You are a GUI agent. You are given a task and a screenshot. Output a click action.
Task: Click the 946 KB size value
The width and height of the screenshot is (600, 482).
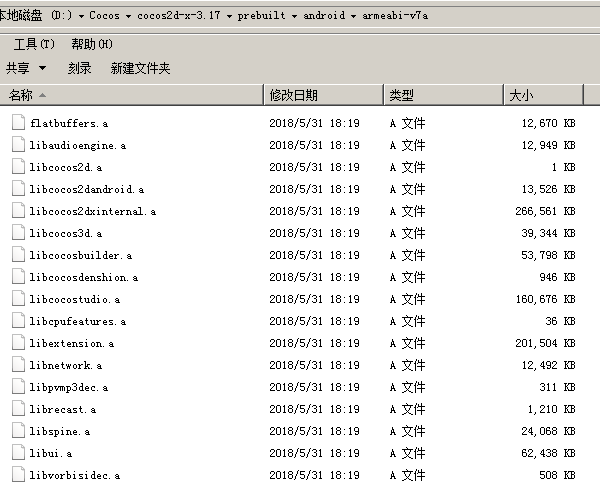tap(558, 277)
